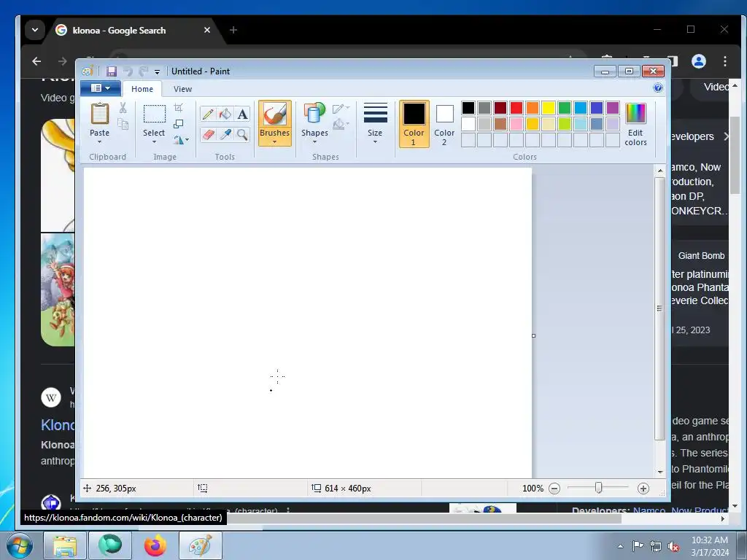Screen dimensions: 747x560
Task: Open Windows Explorer from taskbar
Action: [65, 545]
